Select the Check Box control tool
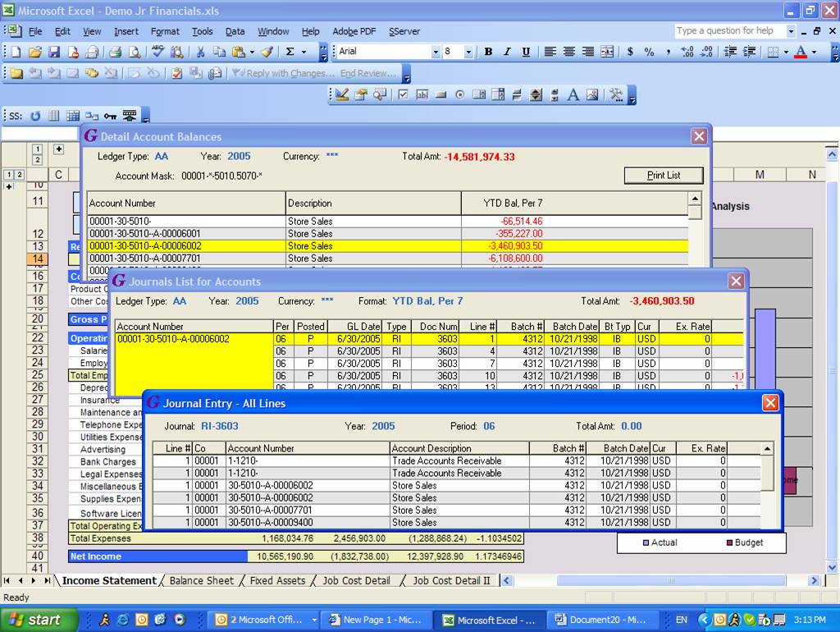 tap(404, 95)
